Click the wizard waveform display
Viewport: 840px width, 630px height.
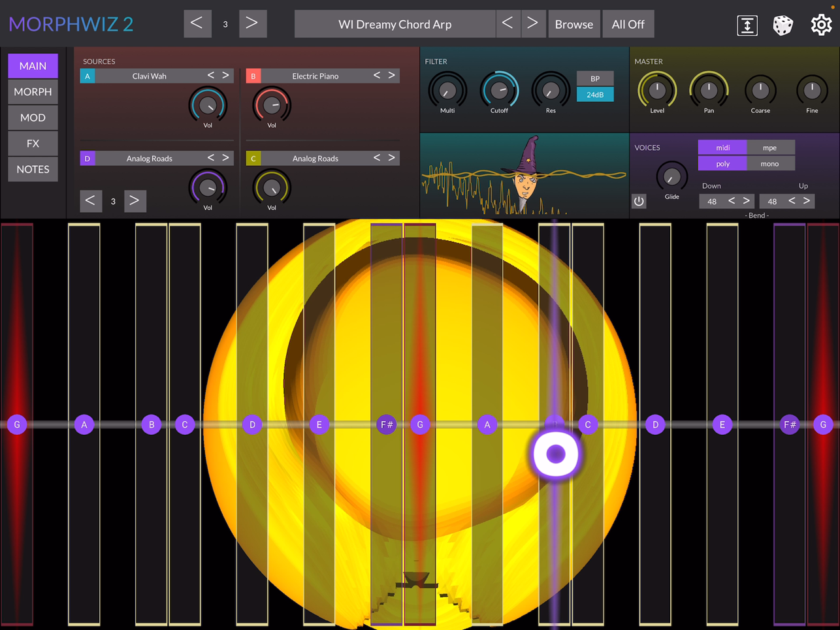[524, 175]
